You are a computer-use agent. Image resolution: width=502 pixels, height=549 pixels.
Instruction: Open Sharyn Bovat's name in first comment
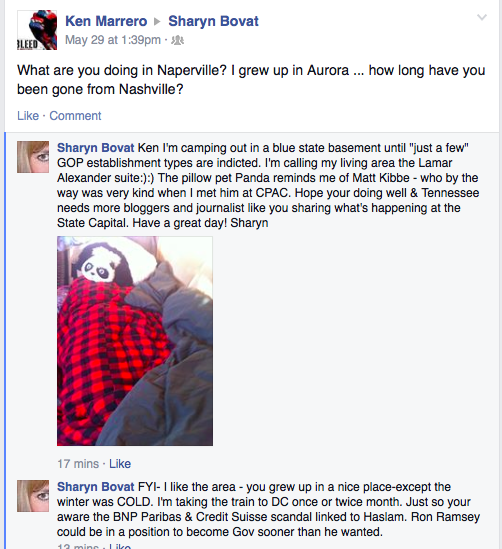coord(96,148)
